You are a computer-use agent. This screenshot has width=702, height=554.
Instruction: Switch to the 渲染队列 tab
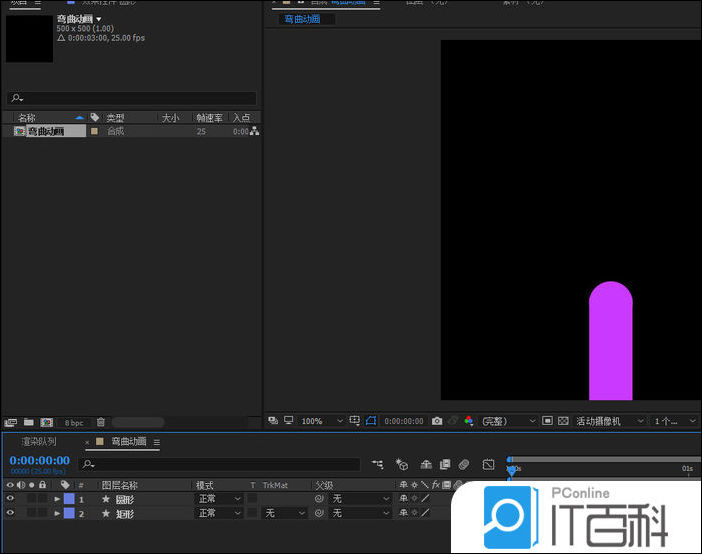39,441
